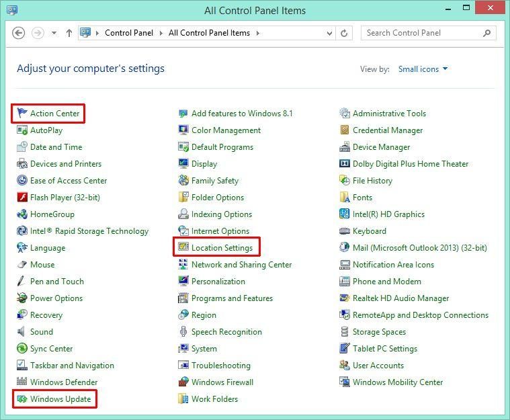Open the Color Management monitor icon
This screenshot has height=420, width=510.
[183, 130]
